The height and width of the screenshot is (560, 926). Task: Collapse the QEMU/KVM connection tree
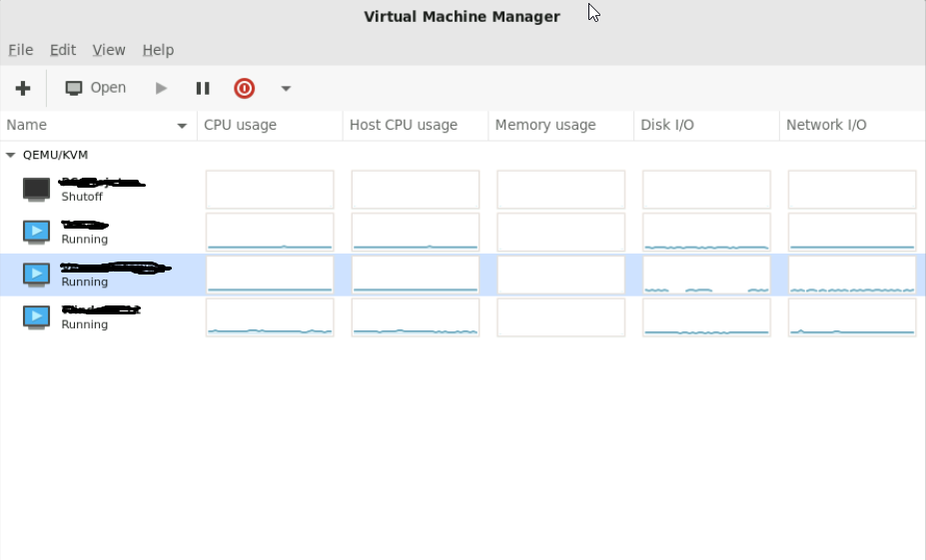click(10, 155)
